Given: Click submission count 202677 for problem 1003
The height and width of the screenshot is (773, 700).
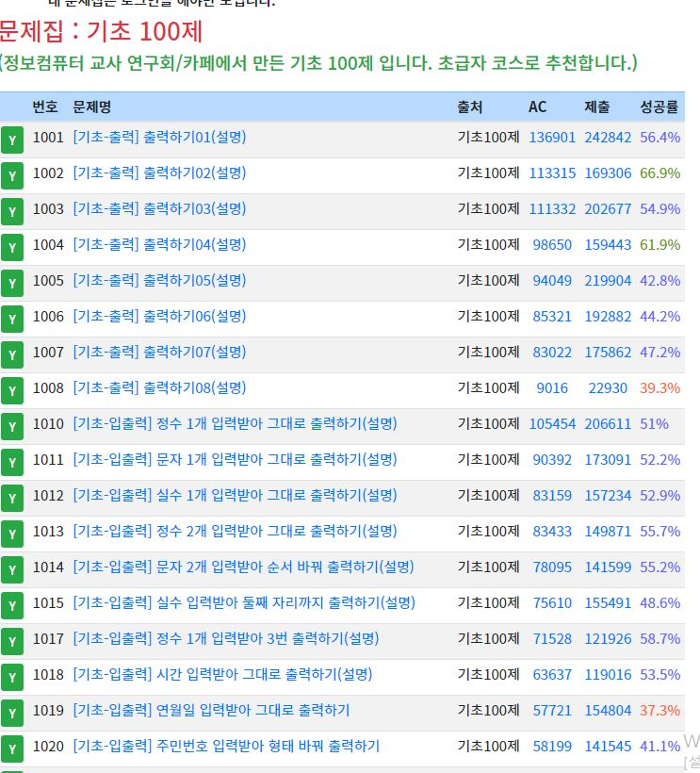Looking at the screenshot, I should click(x=608, y=208).
